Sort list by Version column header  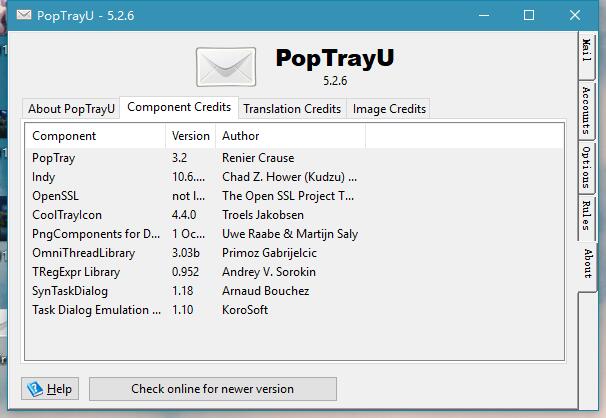click(190, 136)
